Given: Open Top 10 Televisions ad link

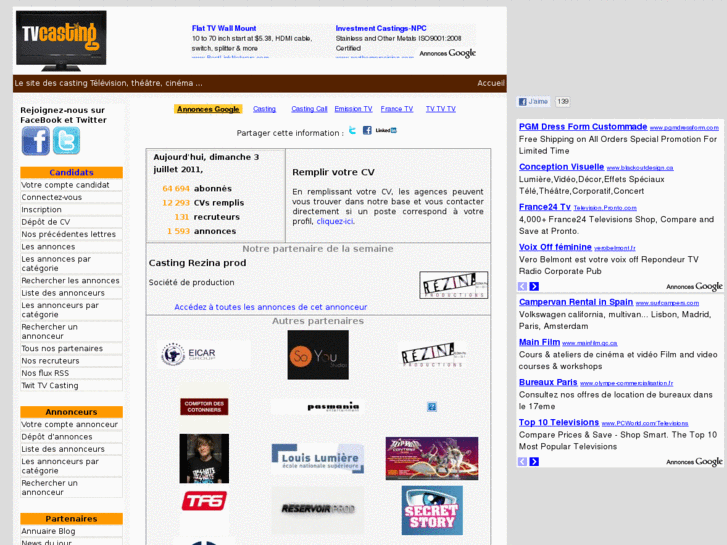Looking at the screenshot, I should click(x=559, y=423).
